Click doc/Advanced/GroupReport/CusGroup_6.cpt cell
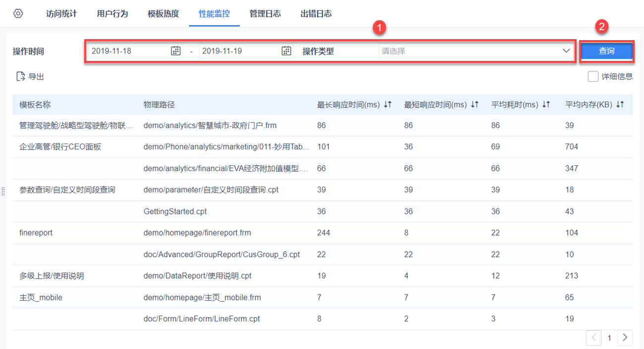 click(222, 254)
